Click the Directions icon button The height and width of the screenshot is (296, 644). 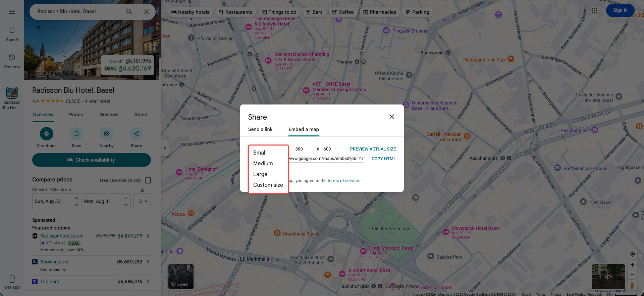(47, 134)
